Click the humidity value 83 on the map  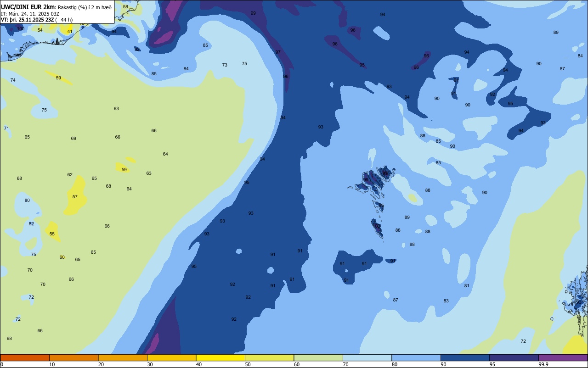coord(446,301)
